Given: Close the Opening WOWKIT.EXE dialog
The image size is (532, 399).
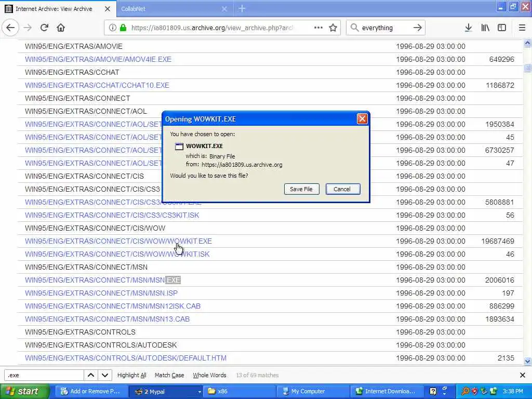Looking at the screenshot, I should (x=362, y=119).
